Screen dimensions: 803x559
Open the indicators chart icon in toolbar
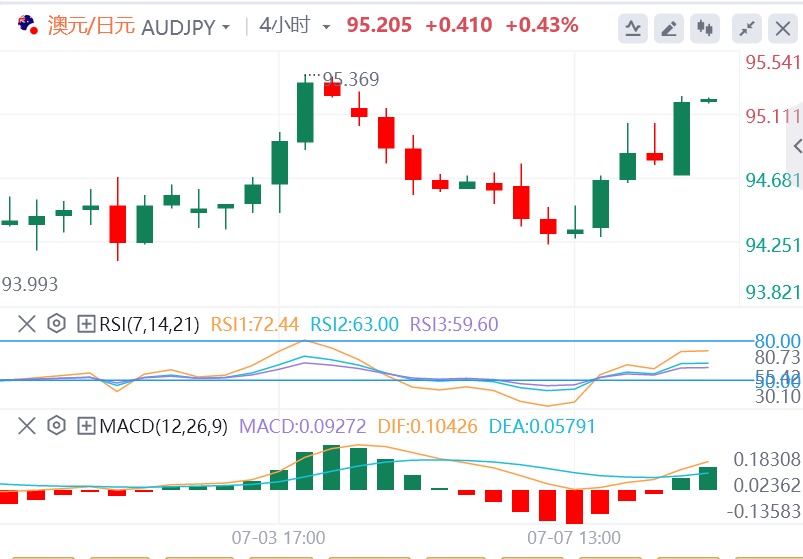tap(632, 29)
